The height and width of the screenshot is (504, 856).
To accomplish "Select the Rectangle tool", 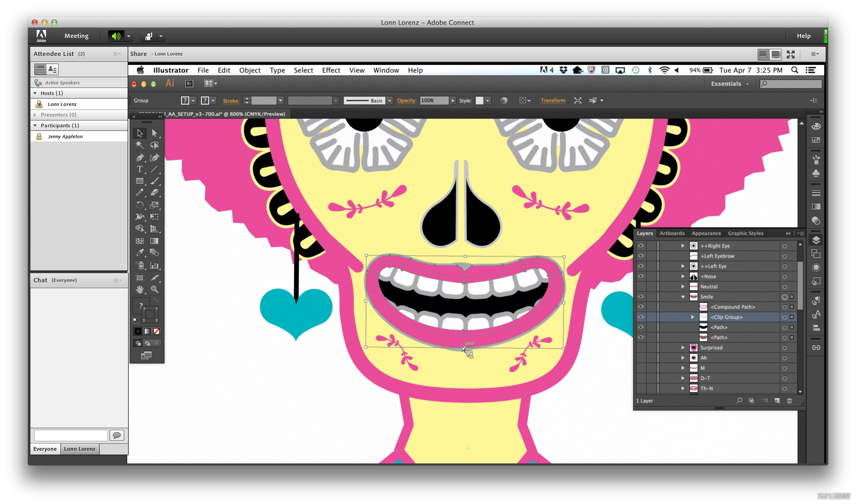I will pos(140,181).
